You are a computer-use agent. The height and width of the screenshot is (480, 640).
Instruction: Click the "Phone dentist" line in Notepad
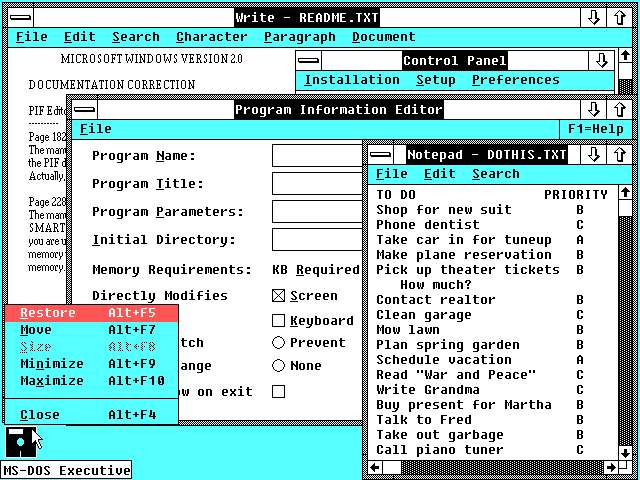tap(428, 224)
